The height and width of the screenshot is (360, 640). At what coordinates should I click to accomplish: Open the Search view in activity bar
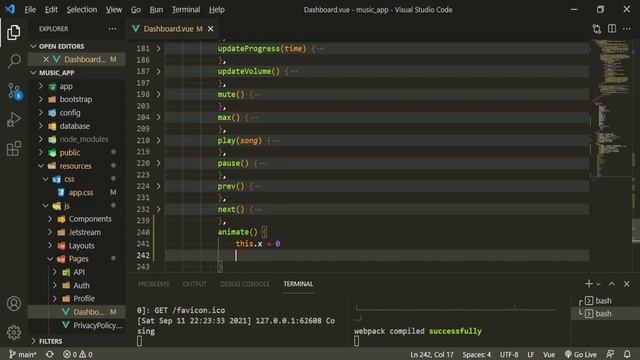(x=13, y=61)
